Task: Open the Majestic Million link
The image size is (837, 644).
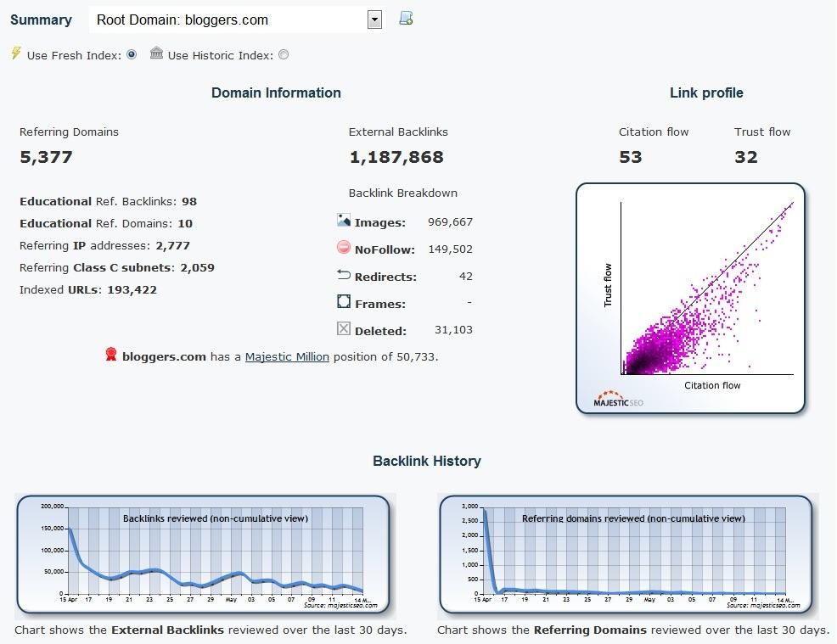Action: [x=287, y=356]
